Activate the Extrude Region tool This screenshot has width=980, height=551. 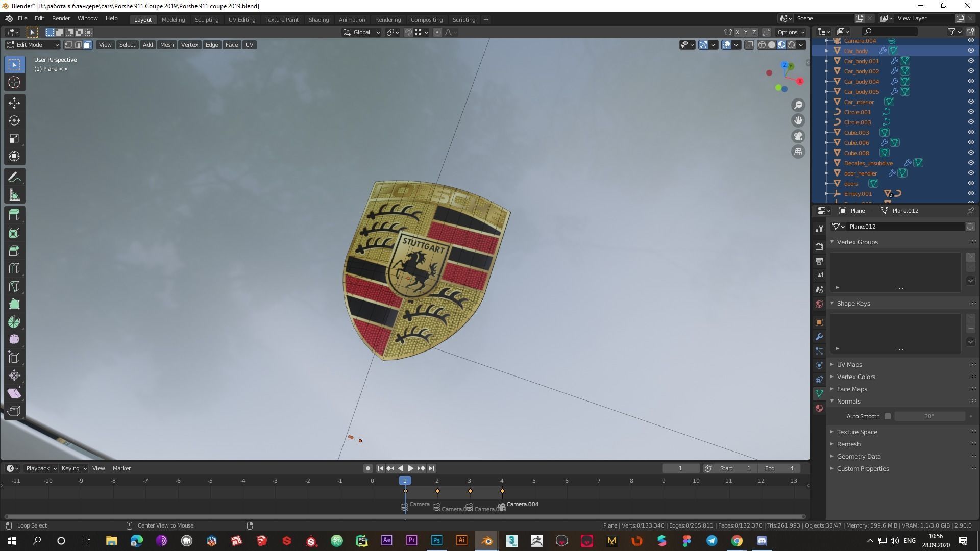pos(14,215)
